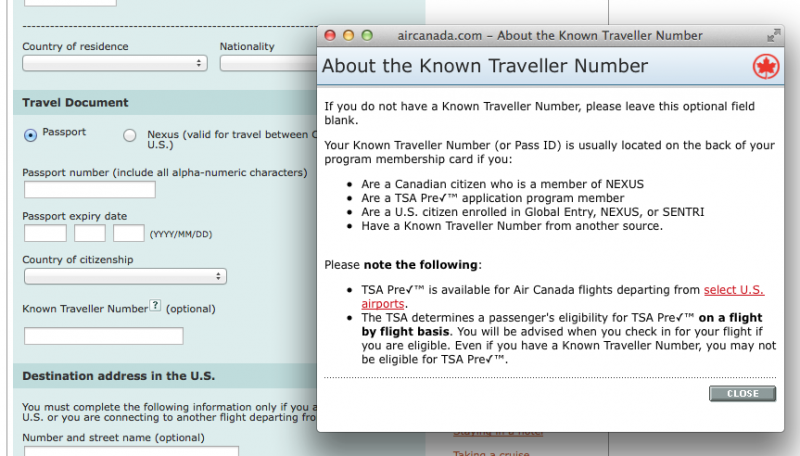This screenshot has width=800, height=456.
Task: Click the CLOSE button in the popup
Action: [742, 393]
